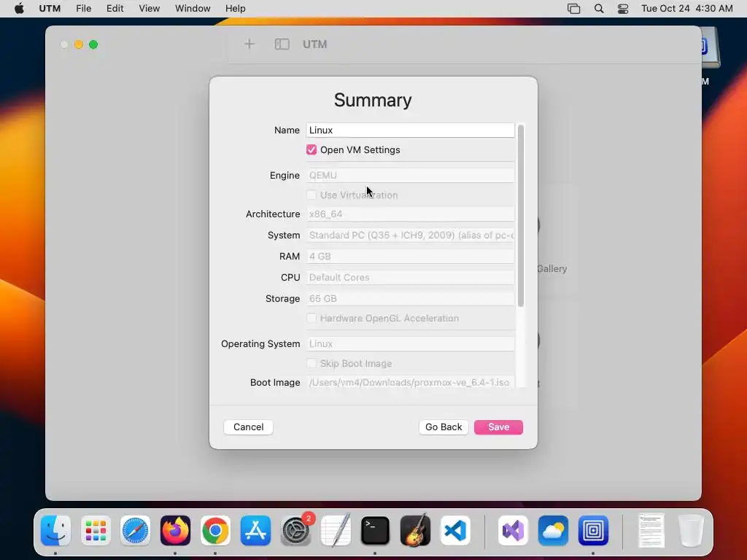Toggle Hardware OpenGL Acceleration checkbox
Image resolution: width=747 pixels, height=560 pixels.
pos(311,318)
